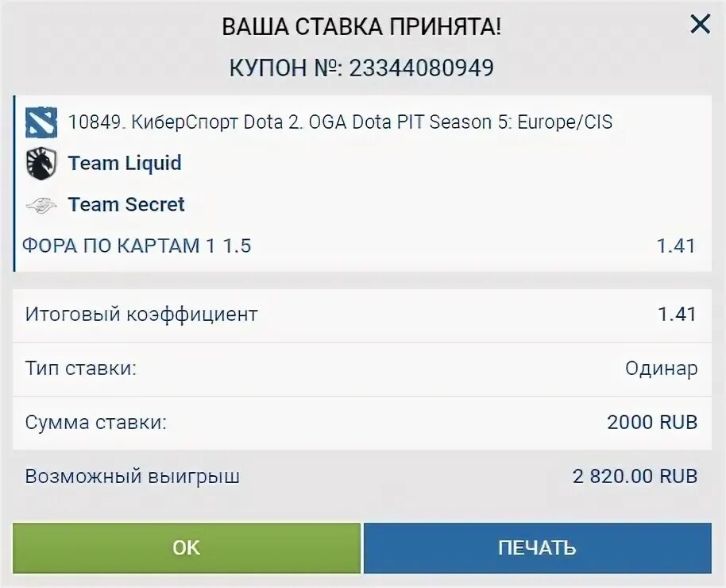Click the Team Secret logo
726x588 pixels.
(41, 204)
